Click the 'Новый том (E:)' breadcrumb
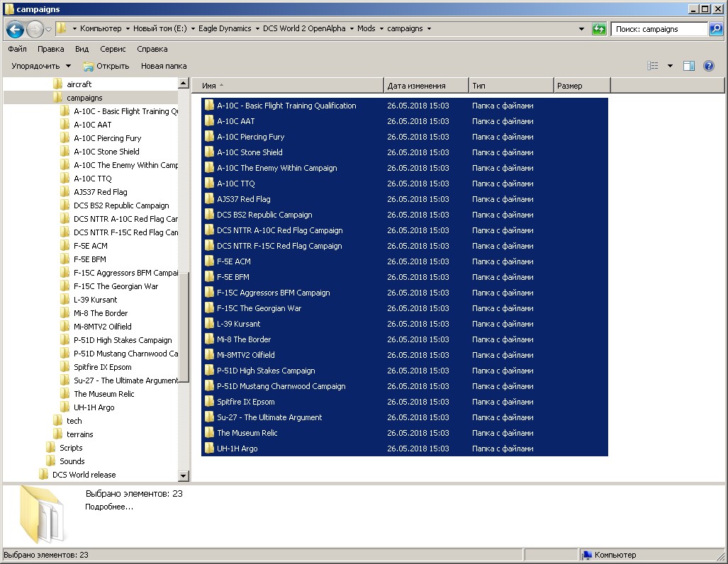Viewport: 728px width, 564px height. point(159,28)
